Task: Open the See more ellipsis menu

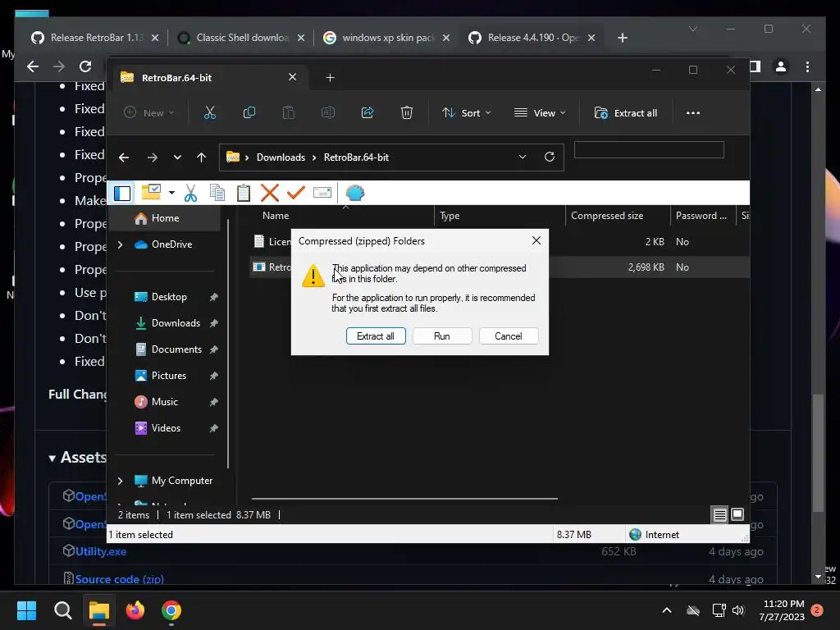Action: coord(692,113)
